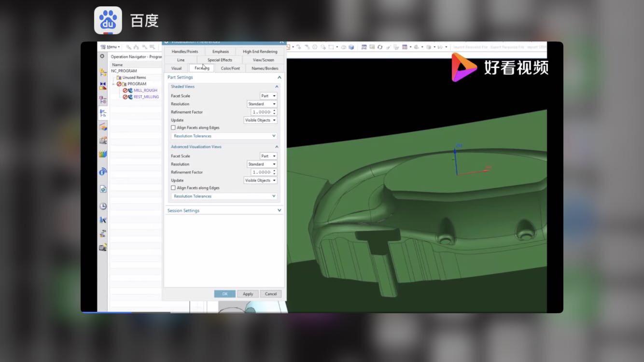Screen dimensions: 644x362
Task: Open the Machine Tool Navigator sidebar icon
Action: [x=103, y=127]
